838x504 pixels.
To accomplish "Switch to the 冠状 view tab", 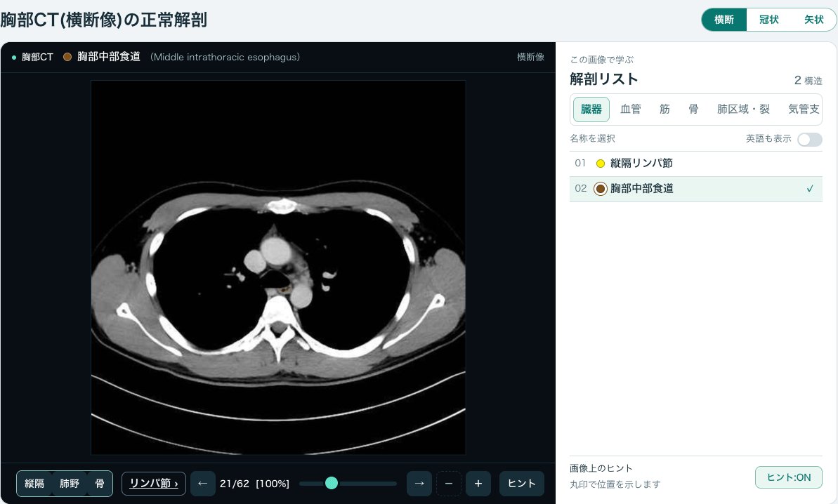I will (x=769, y=20).
